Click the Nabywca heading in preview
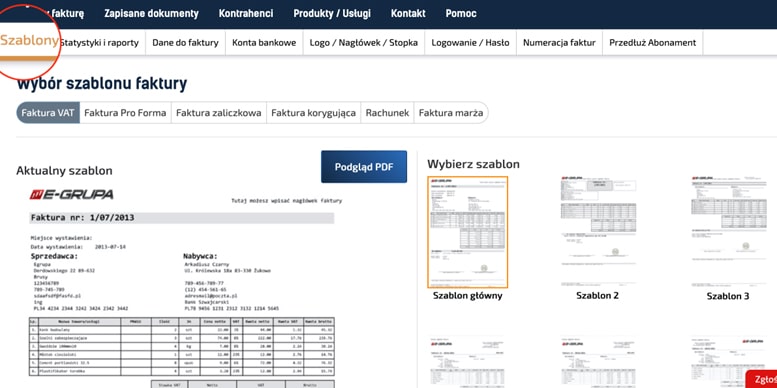 [x=200, y=256]
